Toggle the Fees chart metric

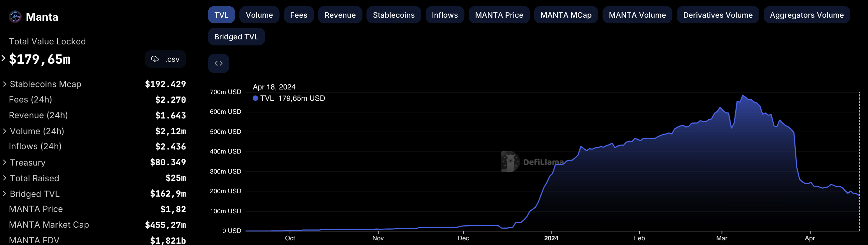pyautogui.click(x=299, y=15)
